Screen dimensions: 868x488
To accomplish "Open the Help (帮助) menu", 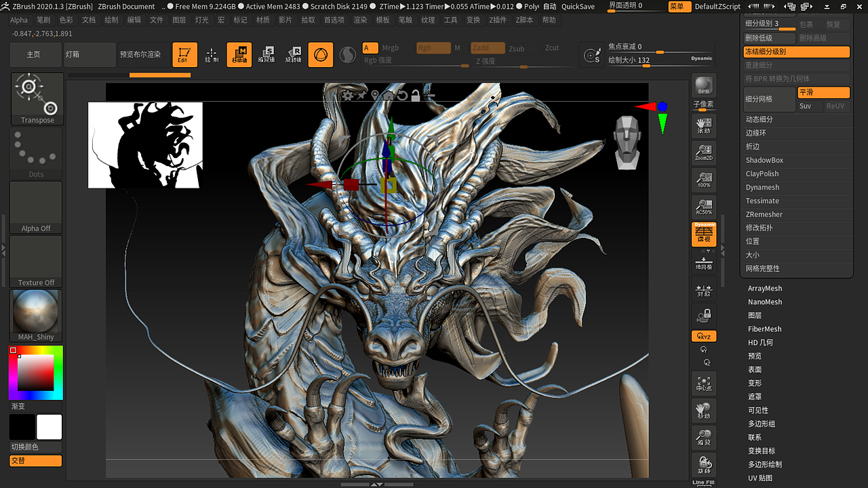I will 549,20.
